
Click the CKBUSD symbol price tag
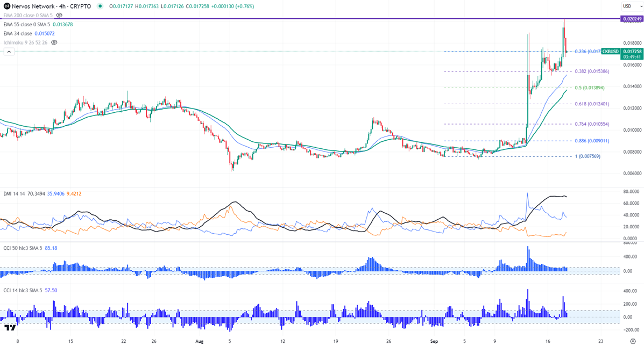610,52
